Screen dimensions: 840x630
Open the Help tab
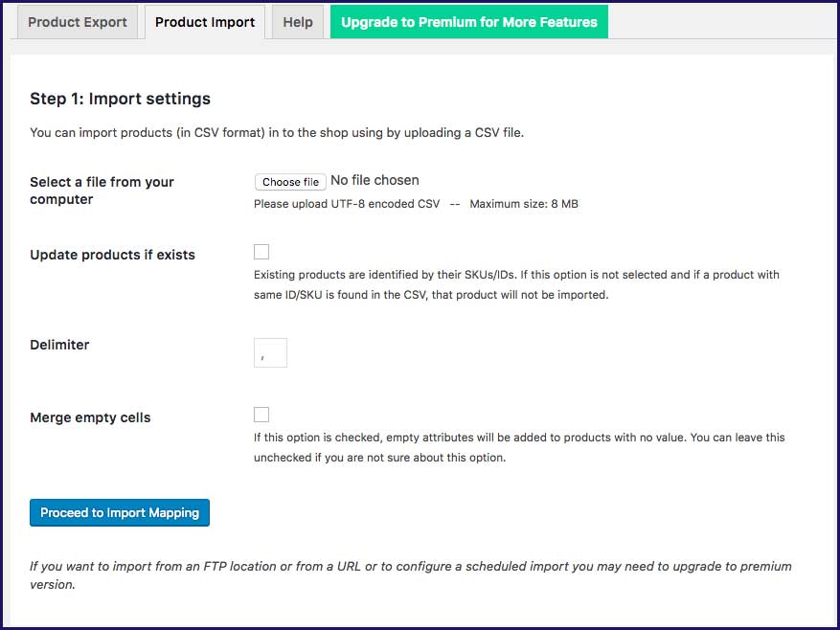(298, 22)
